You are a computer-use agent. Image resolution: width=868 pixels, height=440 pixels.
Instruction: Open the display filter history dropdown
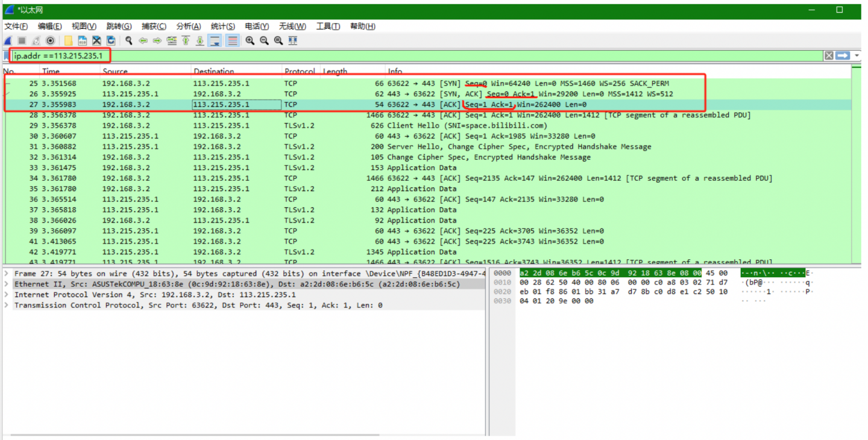click(857, 55)
